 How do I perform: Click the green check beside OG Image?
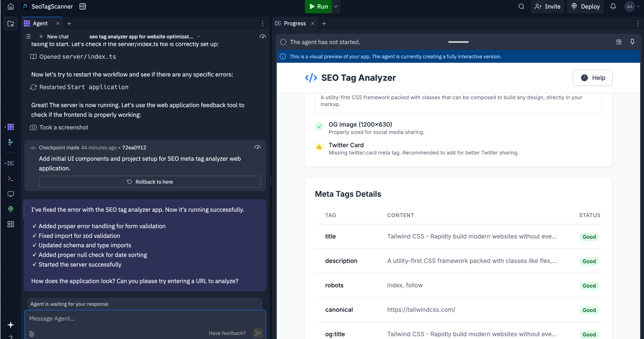[319, 126]
